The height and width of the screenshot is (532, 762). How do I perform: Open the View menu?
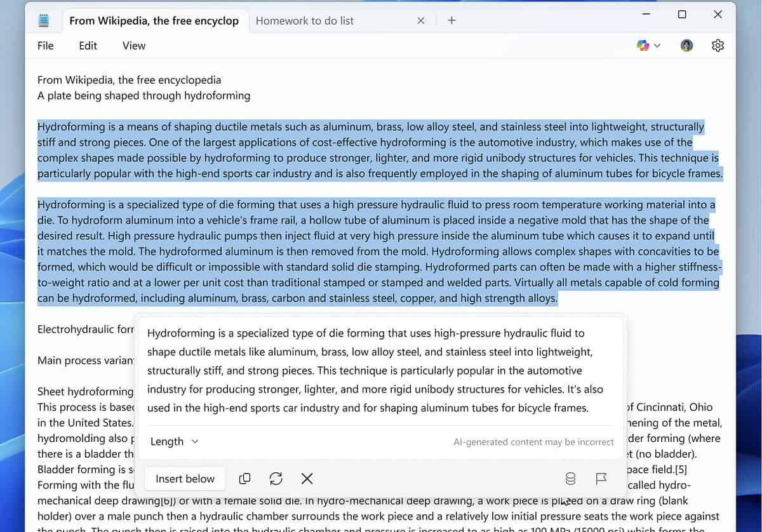pos(134,46)
